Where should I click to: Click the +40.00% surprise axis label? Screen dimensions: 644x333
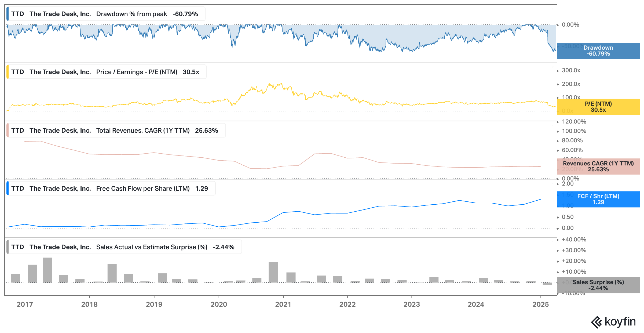[574, 240]
